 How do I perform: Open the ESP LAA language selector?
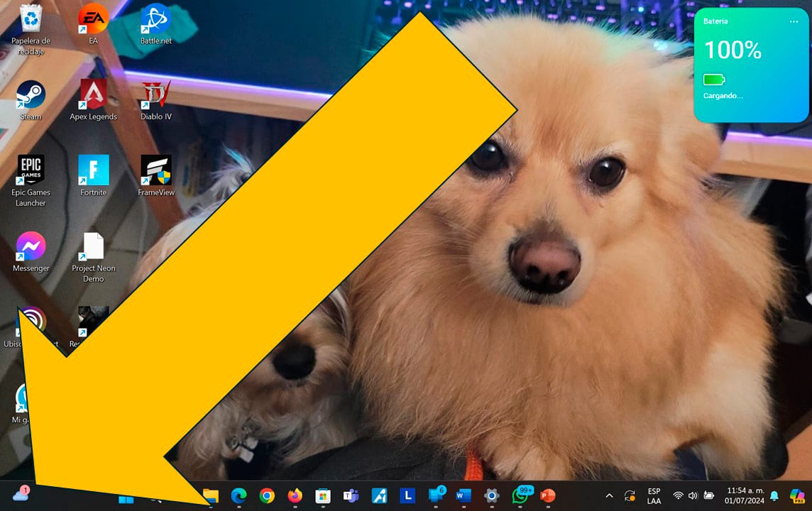point(654,495)
